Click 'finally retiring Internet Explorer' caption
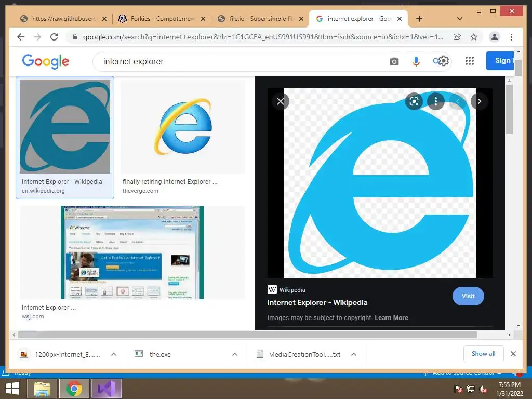Image resolution: width=532 pixels, height=399 pixels. (170, 181)
